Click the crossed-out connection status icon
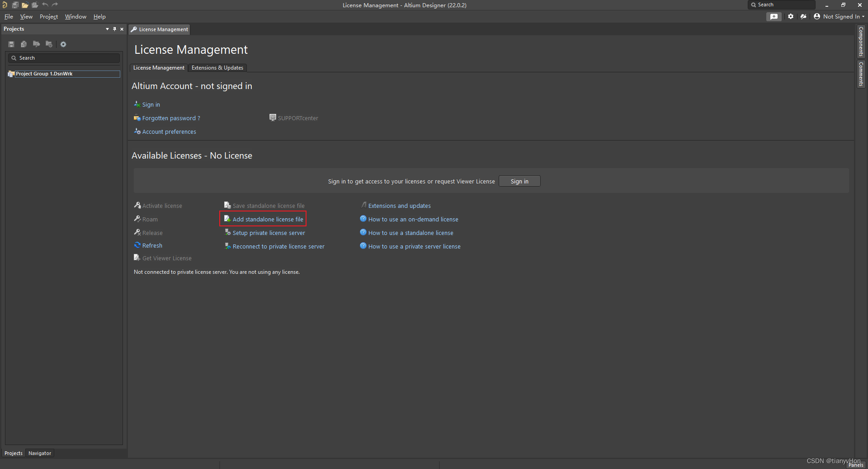This screenshot has height=469, width=868. [803, 17]
